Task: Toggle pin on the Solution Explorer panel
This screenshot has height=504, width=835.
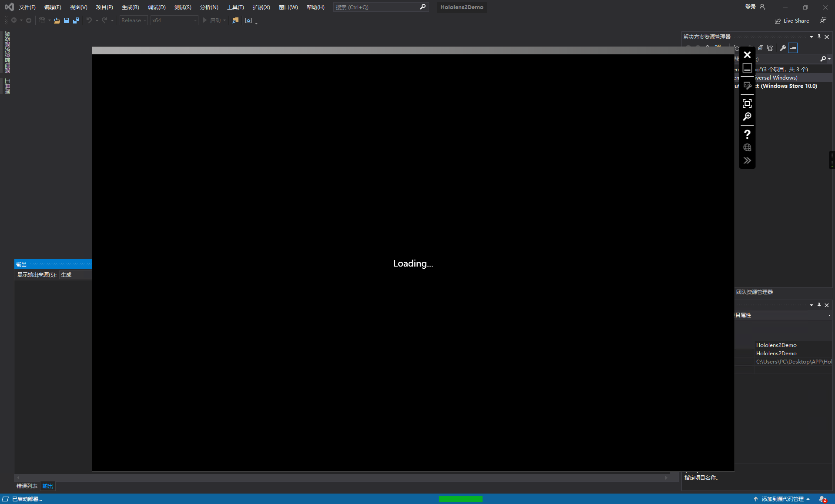Action: point(819,37)
